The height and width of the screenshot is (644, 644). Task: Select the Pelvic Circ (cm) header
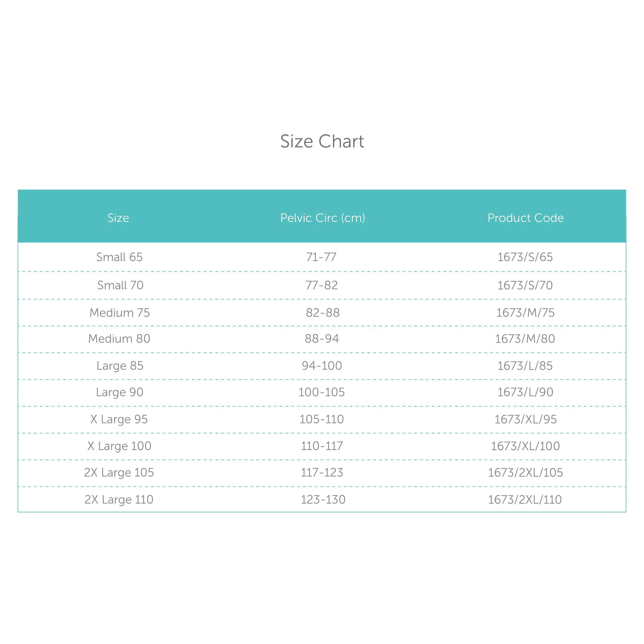point(323,218)
